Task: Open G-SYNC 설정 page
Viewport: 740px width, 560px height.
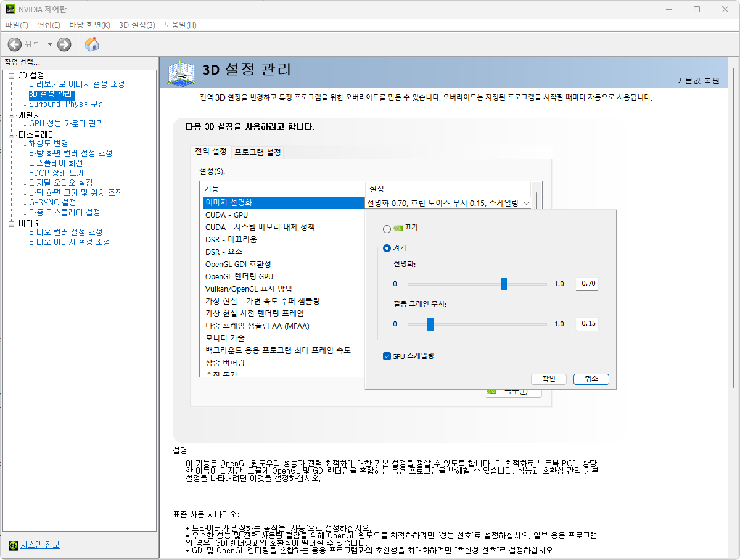Action: point(52,203)
